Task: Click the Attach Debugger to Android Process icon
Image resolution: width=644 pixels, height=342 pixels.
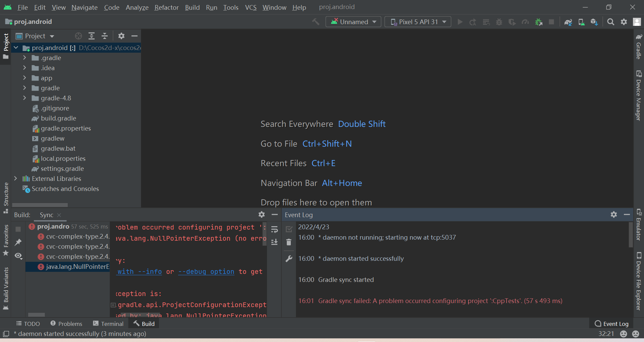Action: pos(539,22)
